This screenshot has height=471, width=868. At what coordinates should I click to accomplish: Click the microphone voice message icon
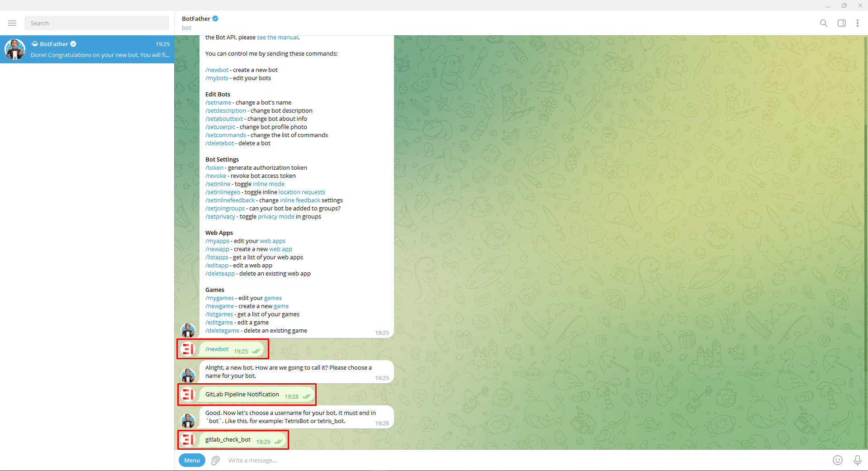(857, 460)
